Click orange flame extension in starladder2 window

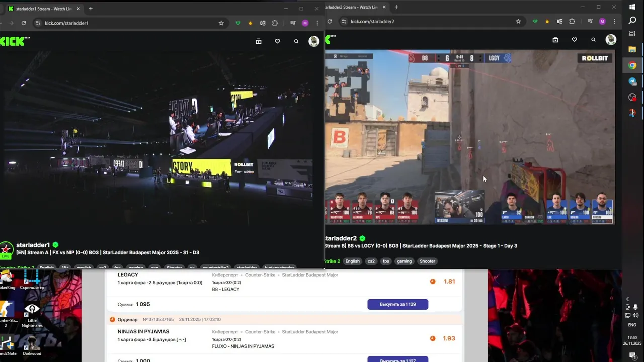pos(547,21)
